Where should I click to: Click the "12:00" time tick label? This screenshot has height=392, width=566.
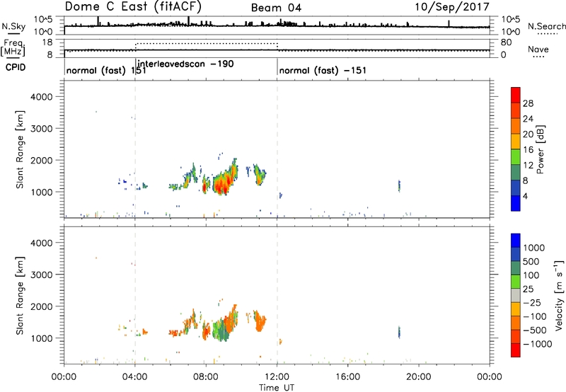pos(277,377)
